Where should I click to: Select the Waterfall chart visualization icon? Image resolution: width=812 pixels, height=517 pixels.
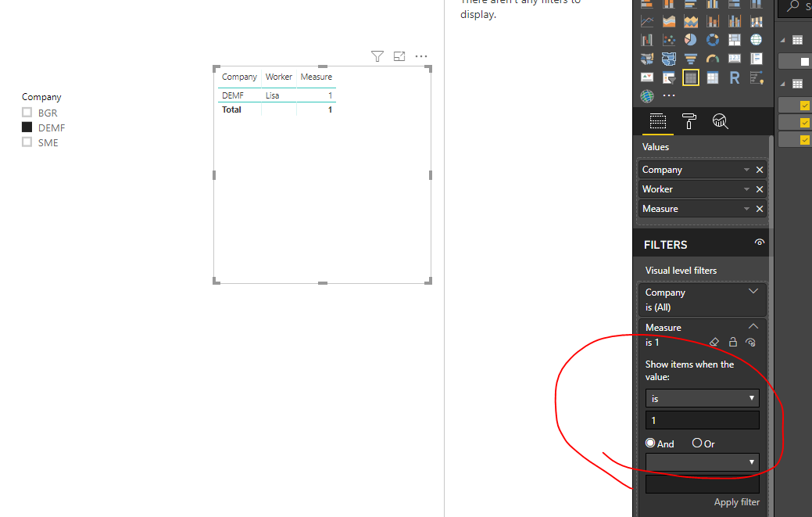tap(647, 40)
